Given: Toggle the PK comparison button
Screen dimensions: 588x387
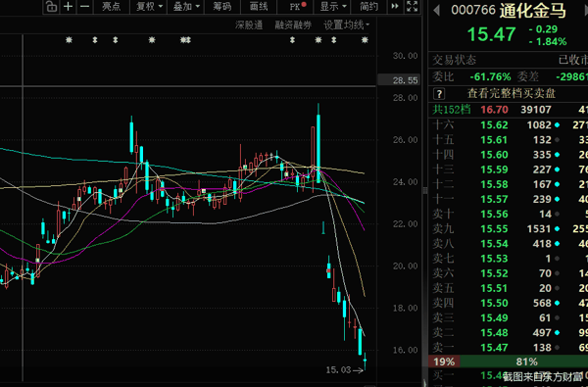Looking at the screenshot, I should point(298,7).
